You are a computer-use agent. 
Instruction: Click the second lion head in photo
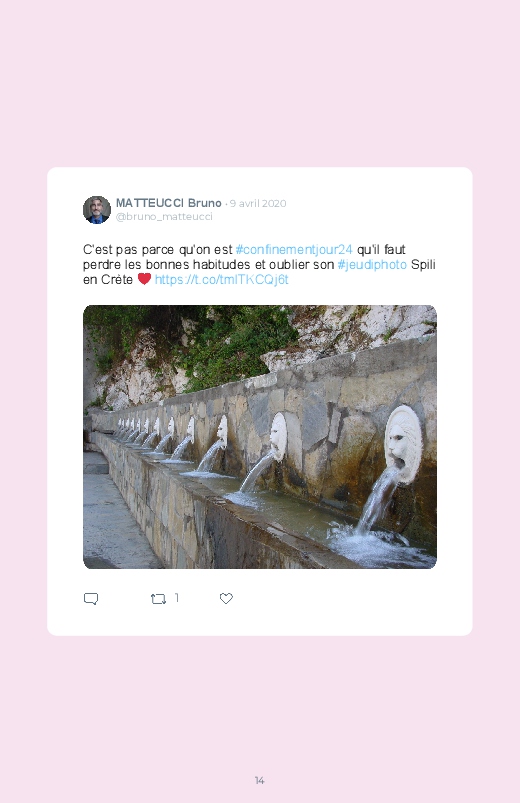click(278, 437)
